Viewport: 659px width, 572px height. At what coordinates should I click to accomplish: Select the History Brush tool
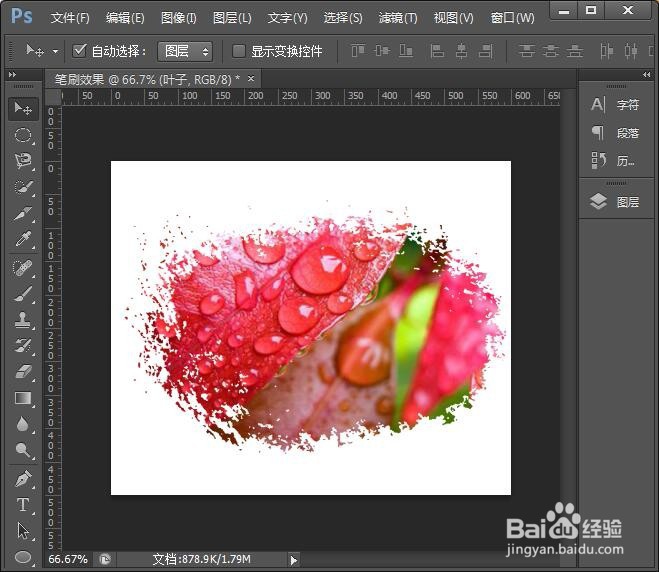coord(23,346)
